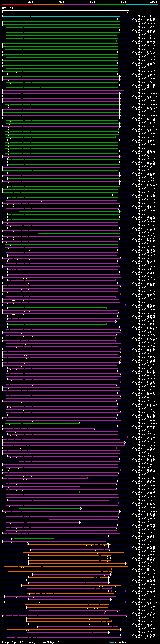Open hit UniRef100_A9RXX6
Image resolution: width=160 pixels, height=644 pixels.
coord(143,27)
